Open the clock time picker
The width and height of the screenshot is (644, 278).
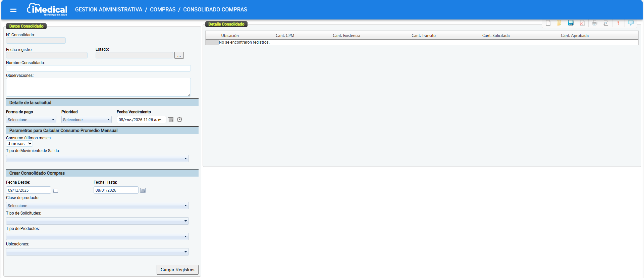179,120
